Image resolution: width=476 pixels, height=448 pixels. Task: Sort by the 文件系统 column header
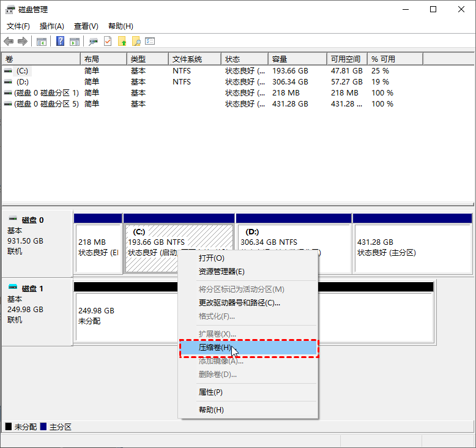pyautogui.click(x=195, y=59)
